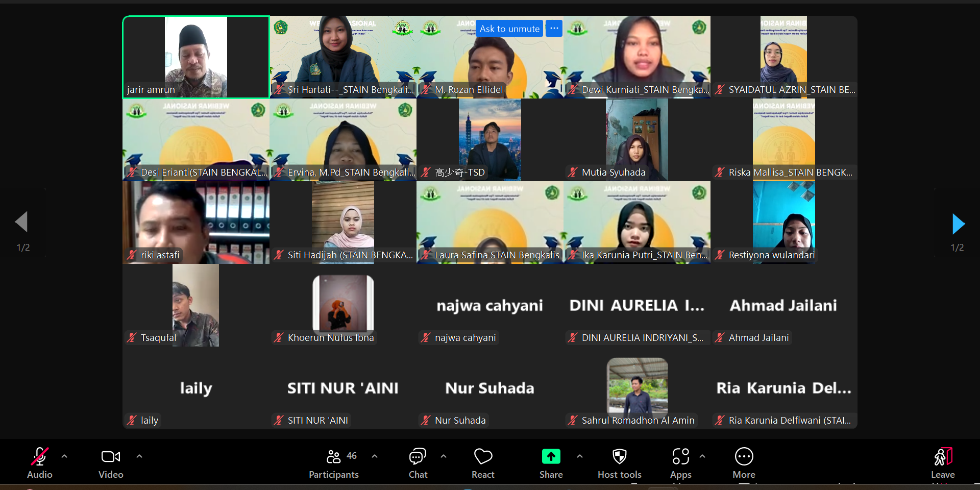Click Sri Hartati's video thumbnail

(x=343, y=56)
